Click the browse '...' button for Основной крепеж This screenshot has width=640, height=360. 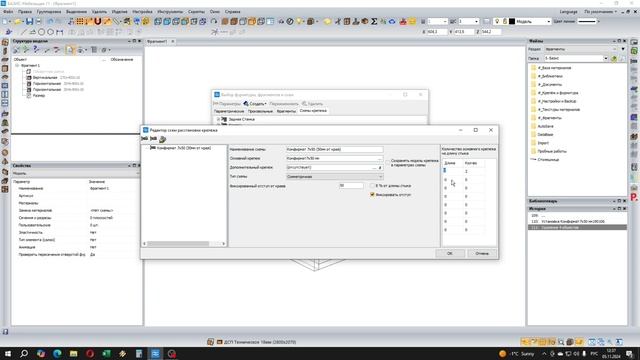click(x=380, y=158)
